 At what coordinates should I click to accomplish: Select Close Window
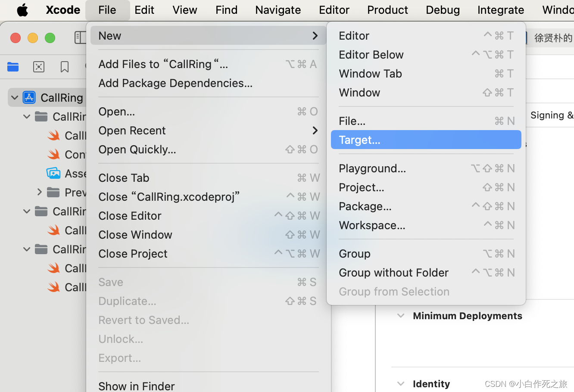pos(209,235)
